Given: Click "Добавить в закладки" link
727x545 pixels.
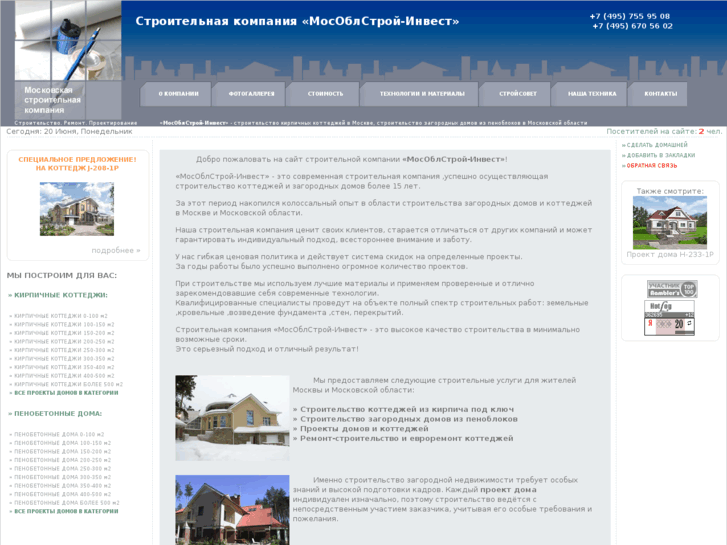Looking at the screenshot, I should point(661,155).
